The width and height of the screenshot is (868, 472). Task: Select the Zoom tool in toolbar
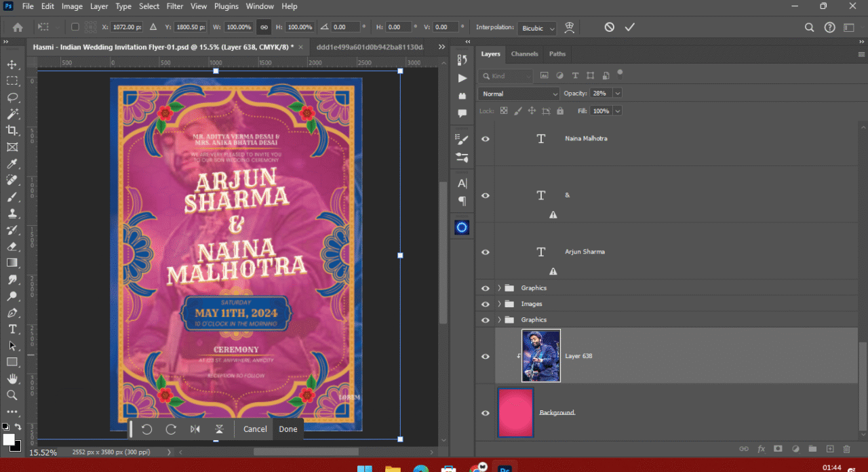click(x=12, y=395)
